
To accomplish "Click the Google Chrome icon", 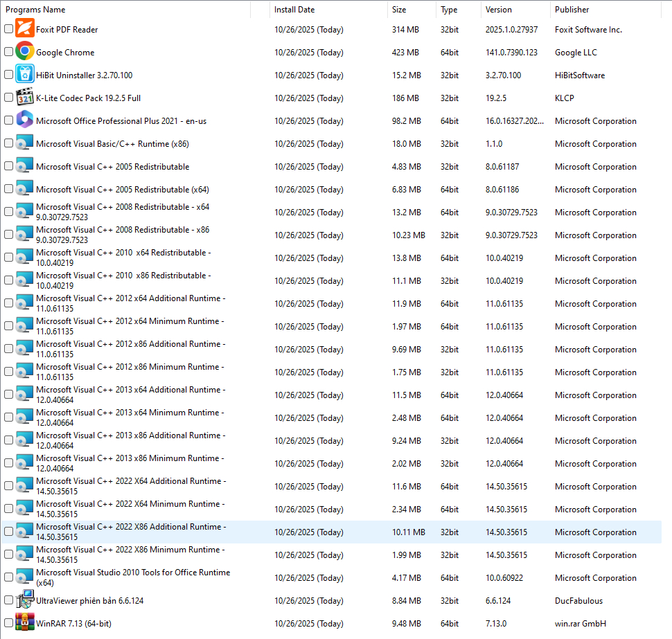I will point(25,51).
